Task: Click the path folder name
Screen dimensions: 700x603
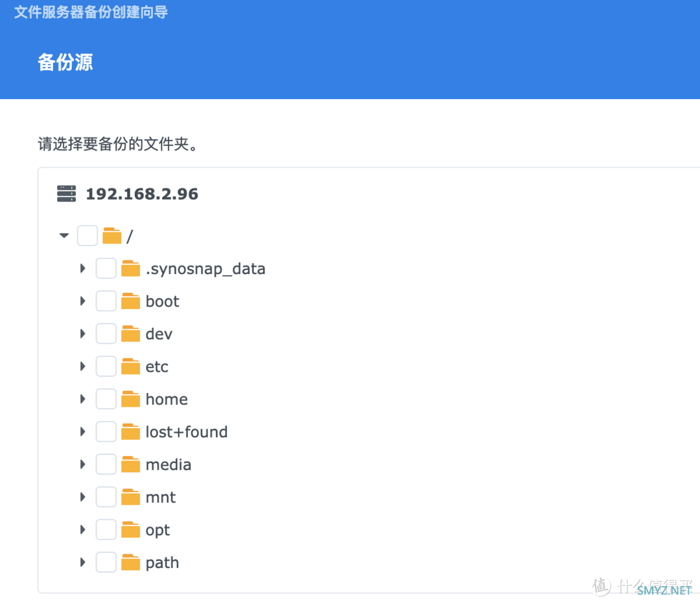Action: 163,563
